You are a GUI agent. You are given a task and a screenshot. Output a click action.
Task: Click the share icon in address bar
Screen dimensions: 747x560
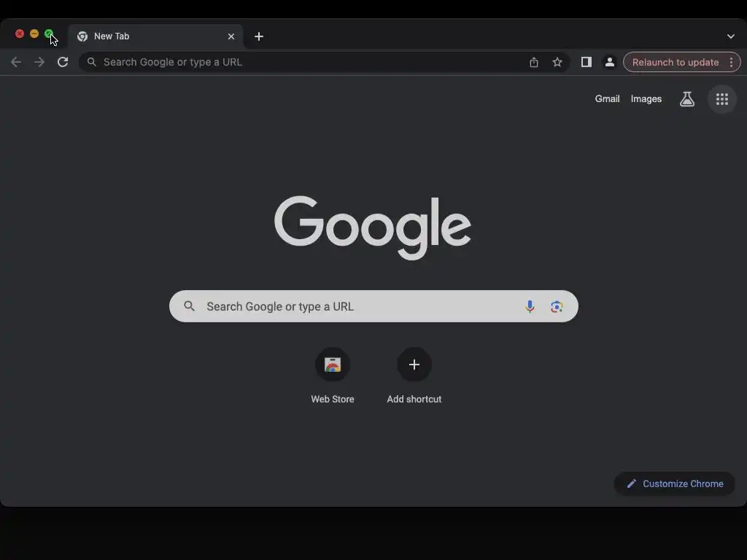(x=533, y=62)
